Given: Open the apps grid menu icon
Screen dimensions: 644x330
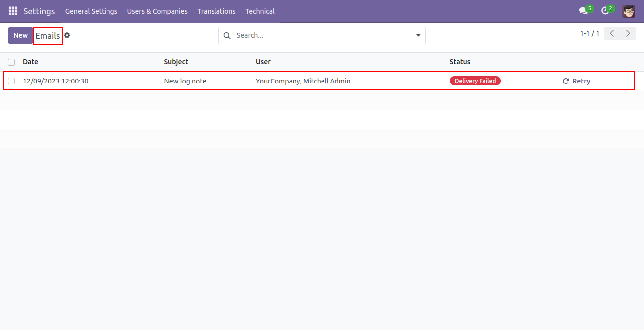Looking at the screenshot, I should tap(13, 11).
